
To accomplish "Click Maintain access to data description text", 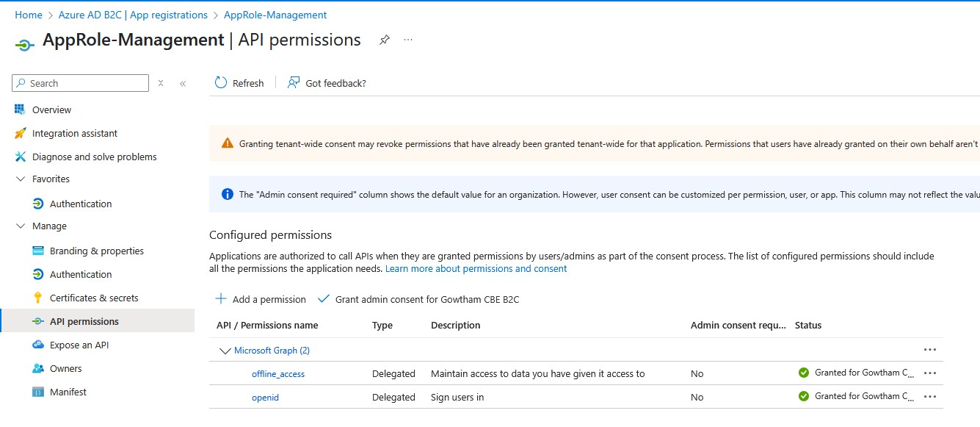I will [538, 374].
